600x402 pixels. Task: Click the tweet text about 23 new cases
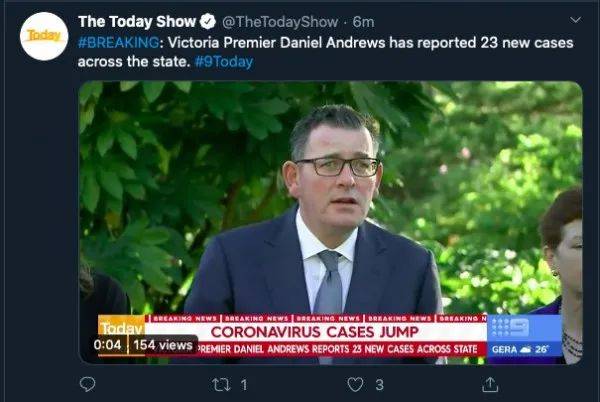point(325,52)
